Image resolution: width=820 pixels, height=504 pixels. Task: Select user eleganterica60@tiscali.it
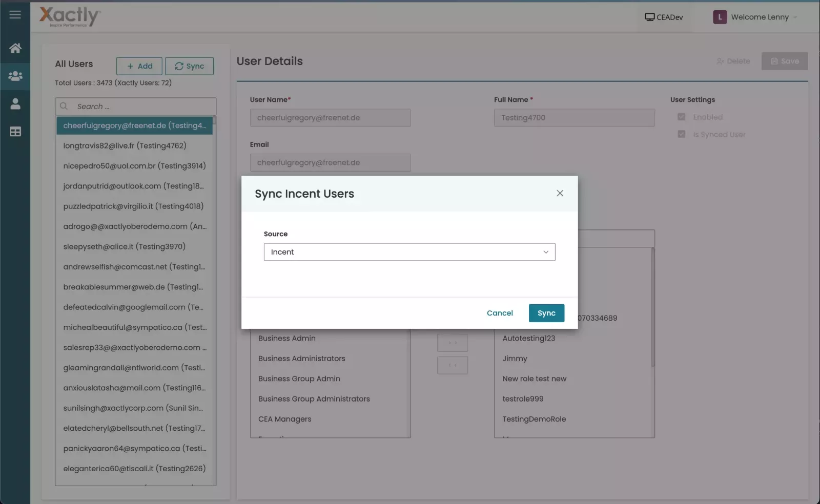[134, 469]
